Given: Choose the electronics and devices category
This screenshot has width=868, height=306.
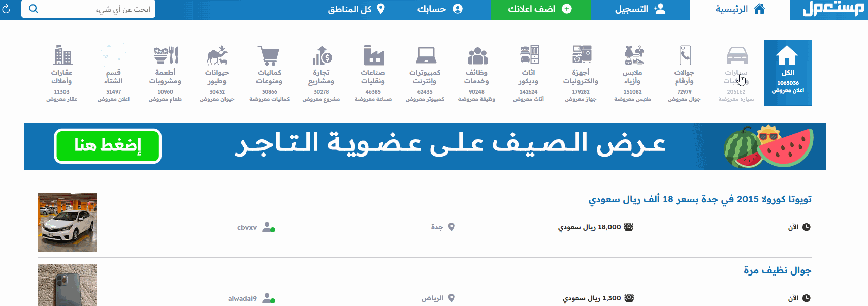Looking at the screenshot, I should click(x=581, y=56).
